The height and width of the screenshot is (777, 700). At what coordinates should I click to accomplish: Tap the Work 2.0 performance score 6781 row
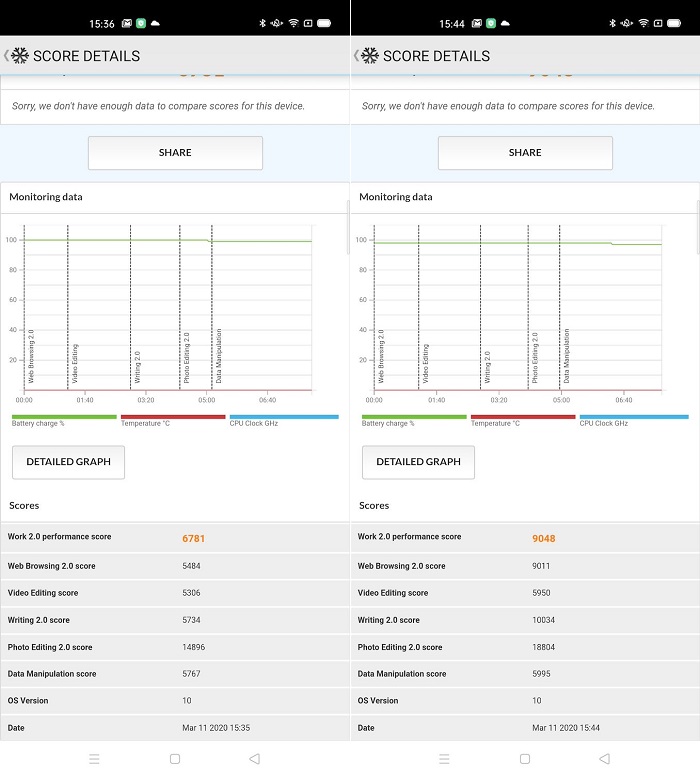[x=175, y=538]
